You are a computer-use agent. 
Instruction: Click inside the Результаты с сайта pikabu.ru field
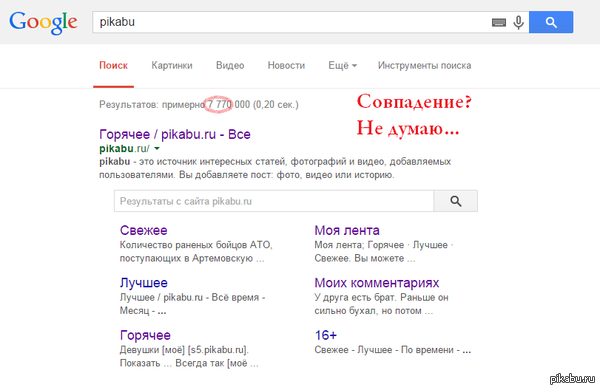pos(274,201)
